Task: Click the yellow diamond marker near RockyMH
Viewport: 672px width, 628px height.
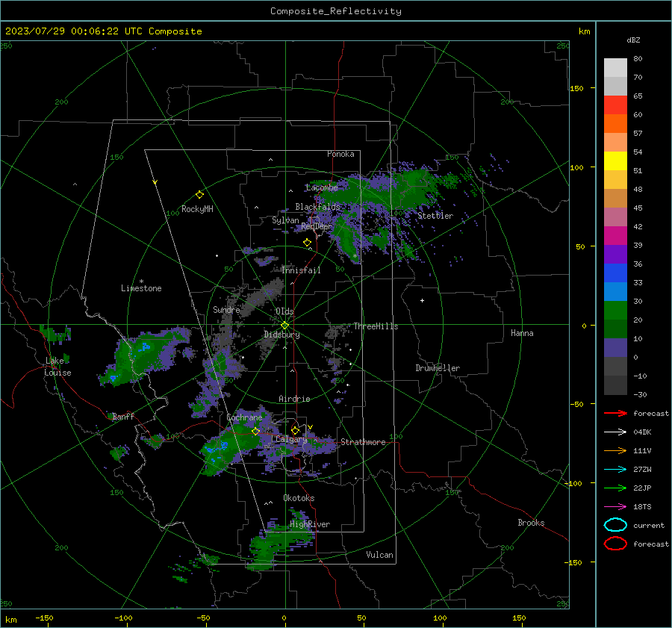Action: (199, 195)
